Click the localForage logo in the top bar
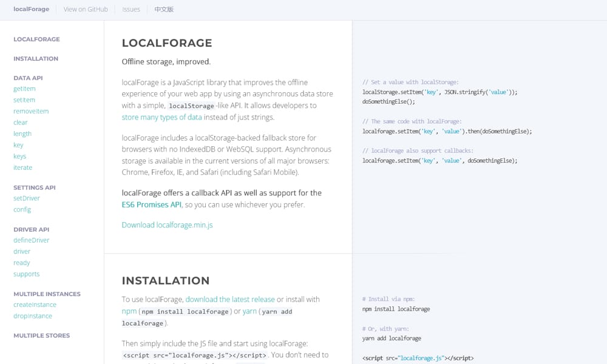This screenshot has height=364, width=607. point(30,8)
